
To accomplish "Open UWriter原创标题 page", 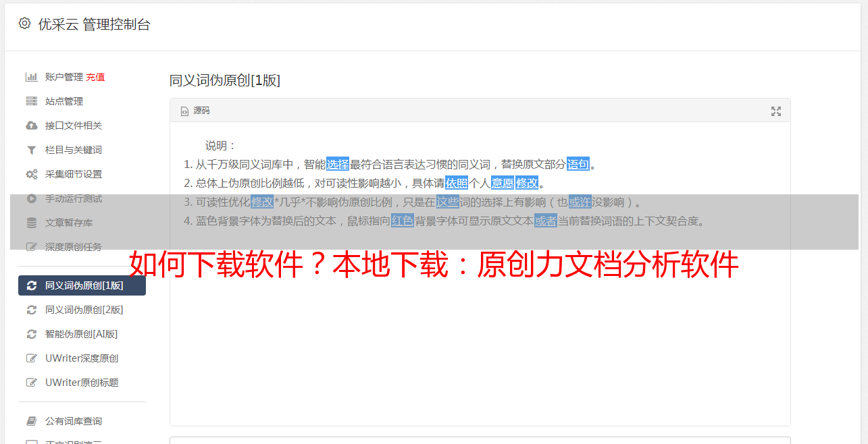I will click(82, 383).
